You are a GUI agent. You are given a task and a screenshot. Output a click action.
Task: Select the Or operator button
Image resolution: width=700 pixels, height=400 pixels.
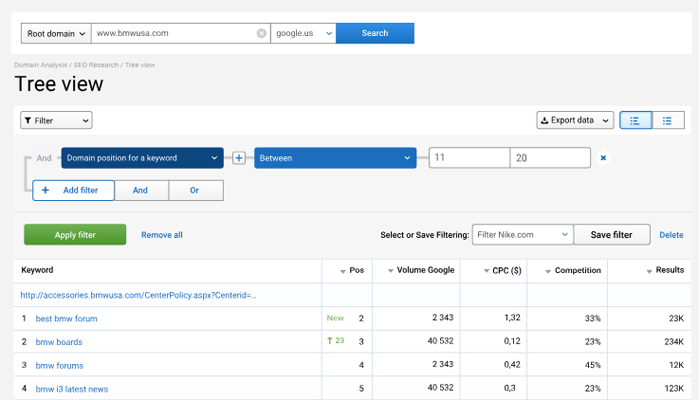point(196,191)
